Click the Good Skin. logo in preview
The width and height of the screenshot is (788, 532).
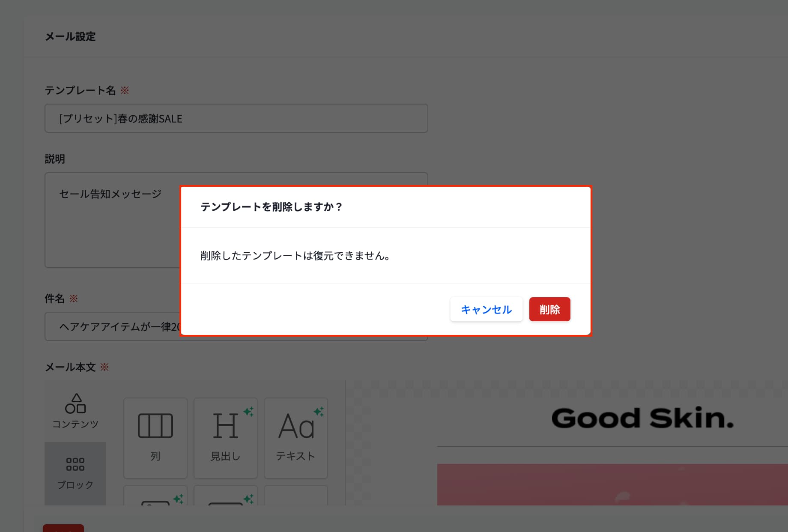click(642, 418)
